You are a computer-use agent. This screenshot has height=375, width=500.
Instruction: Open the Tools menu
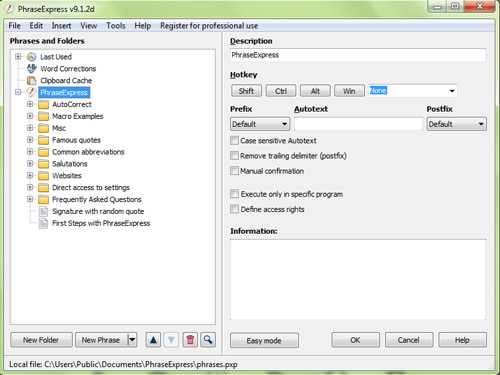[116, 26]
